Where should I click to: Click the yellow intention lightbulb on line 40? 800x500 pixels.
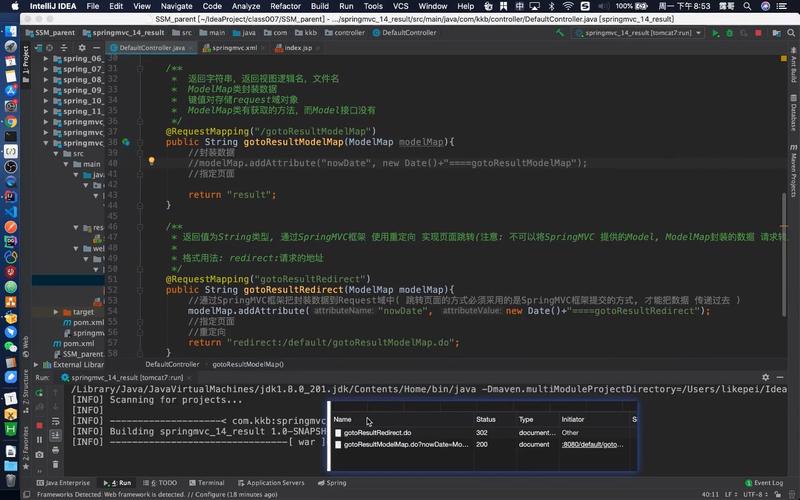(x=151, y=161)
